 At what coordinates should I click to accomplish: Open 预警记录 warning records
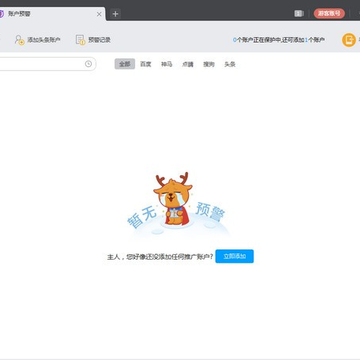tap(93, 40)
